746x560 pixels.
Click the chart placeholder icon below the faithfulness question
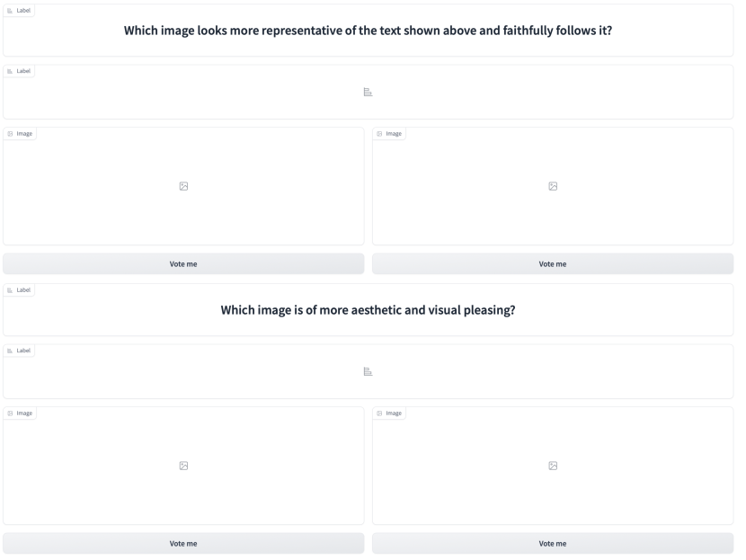click(368, 93)
